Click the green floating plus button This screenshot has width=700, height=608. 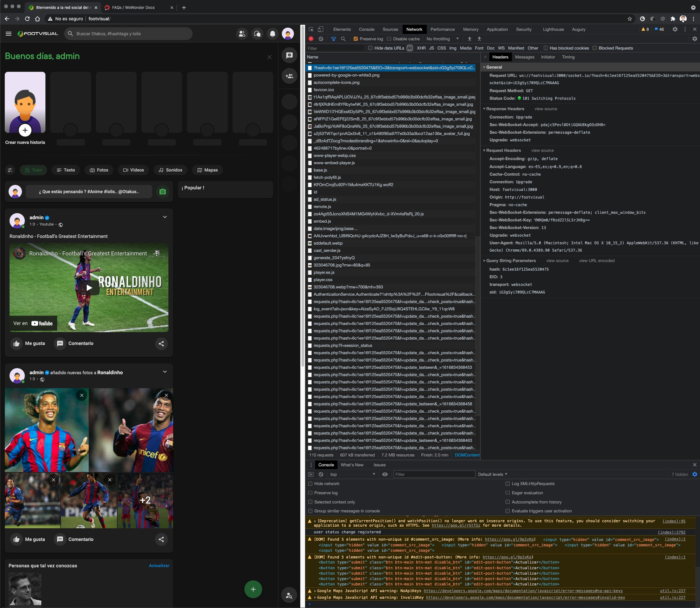253,589
